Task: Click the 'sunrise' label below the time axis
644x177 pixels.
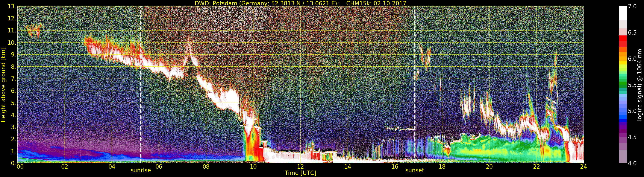Action: [141, 171]
